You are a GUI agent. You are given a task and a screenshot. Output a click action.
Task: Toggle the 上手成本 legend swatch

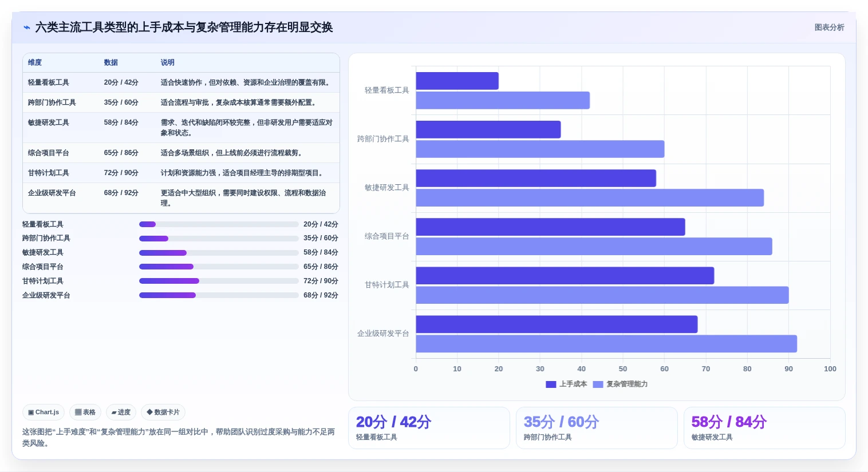(x=551, y=384)
